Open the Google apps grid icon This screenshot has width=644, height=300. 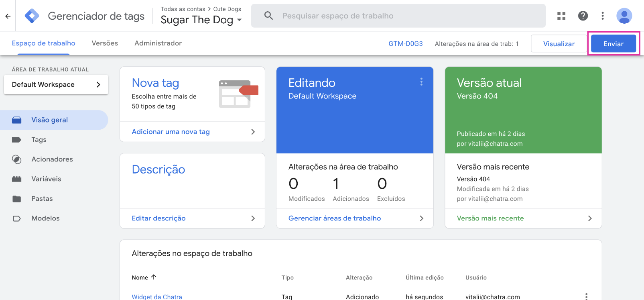point(561,16)
